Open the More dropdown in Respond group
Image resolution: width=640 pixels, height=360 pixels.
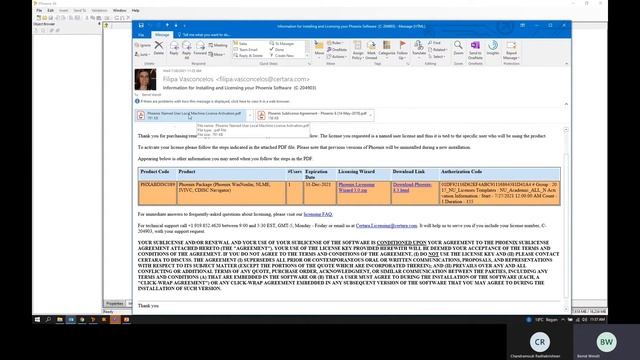pyautogui.click(x=216, y=54)
